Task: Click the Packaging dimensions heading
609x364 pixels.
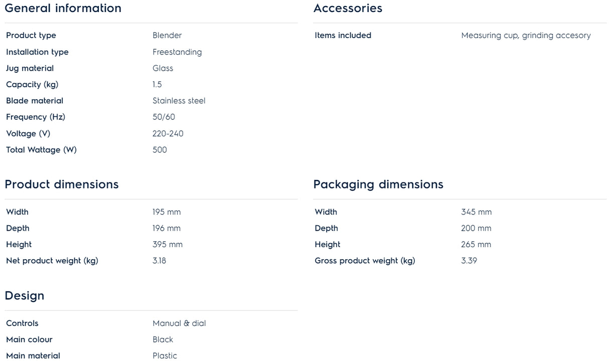Action: (378, 185)
